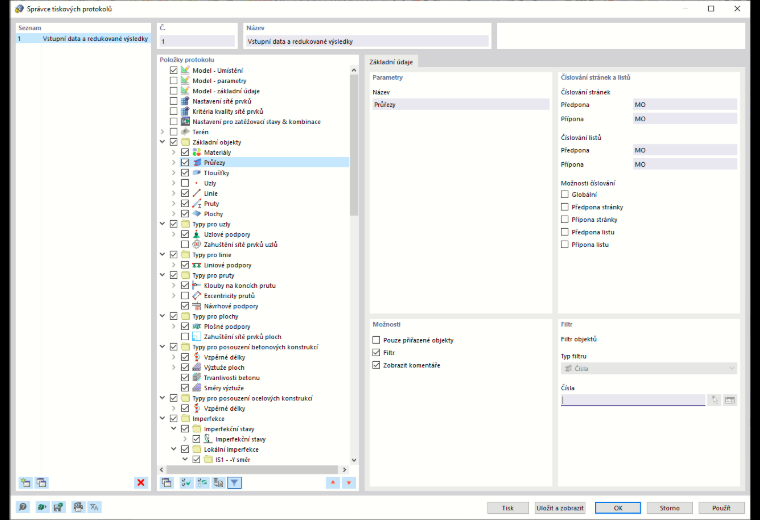Click the Klouby na koncích prutu icon
The height and width of the screenshot is (520, 760).
[x=197, y=285]
